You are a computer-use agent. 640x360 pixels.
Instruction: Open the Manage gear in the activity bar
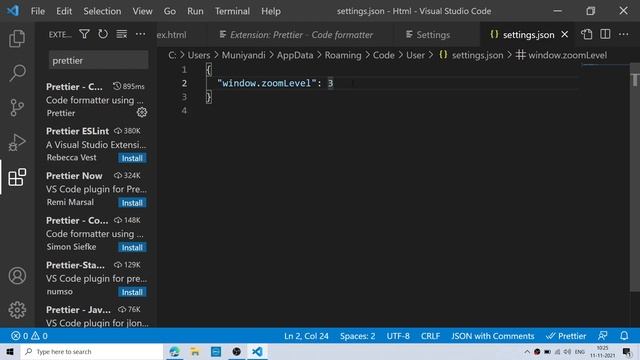pos(17,310)
